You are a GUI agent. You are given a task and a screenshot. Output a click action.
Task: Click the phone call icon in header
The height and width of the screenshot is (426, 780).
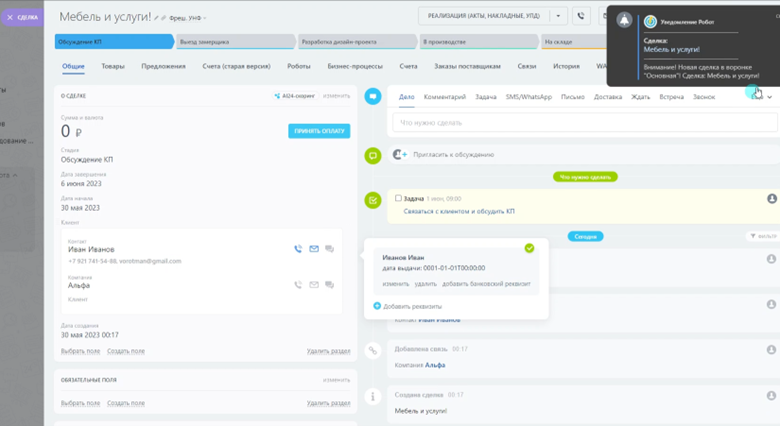click(581, 16)
